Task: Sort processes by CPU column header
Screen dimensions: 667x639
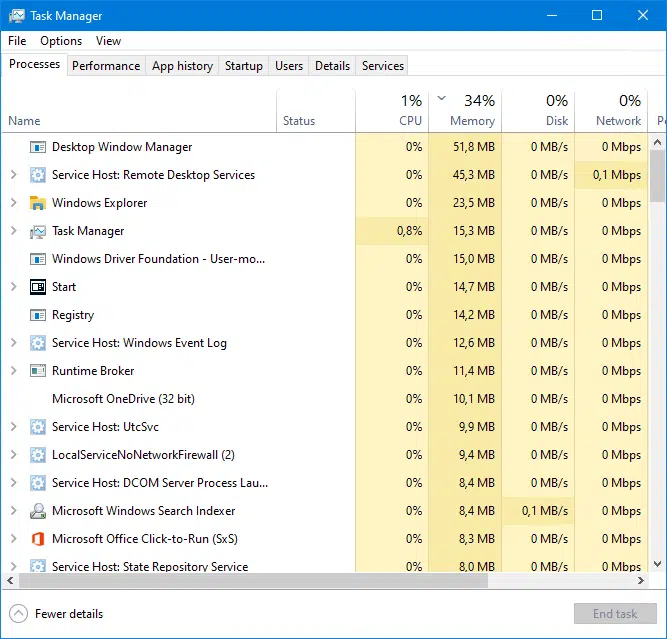Action: pyautogui.click(x=392, y=111)
